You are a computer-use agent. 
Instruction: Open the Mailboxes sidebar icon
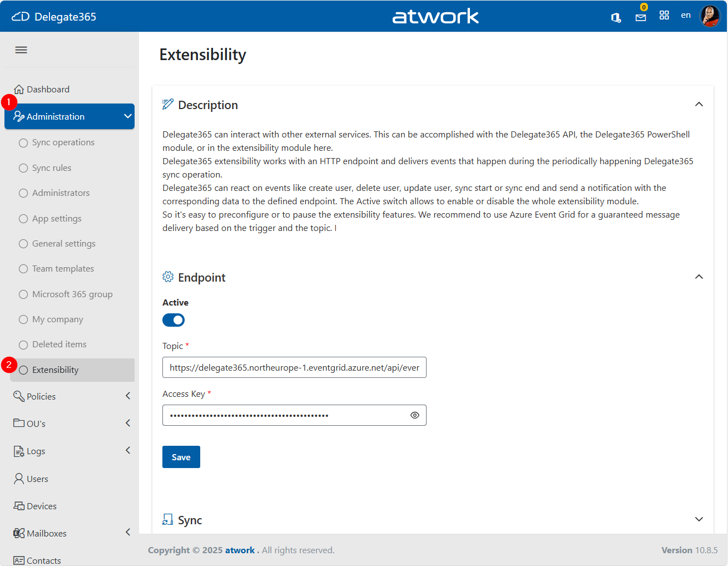[18, 533]
